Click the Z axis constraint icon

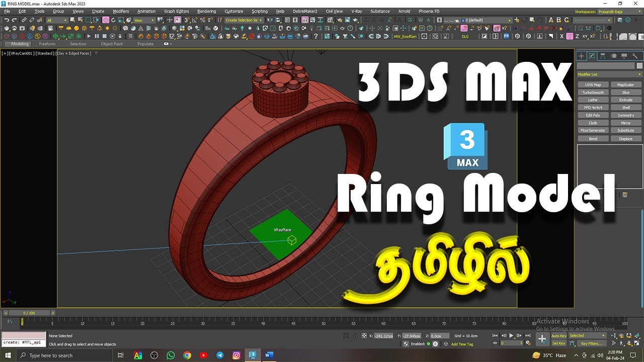[577, 36]
